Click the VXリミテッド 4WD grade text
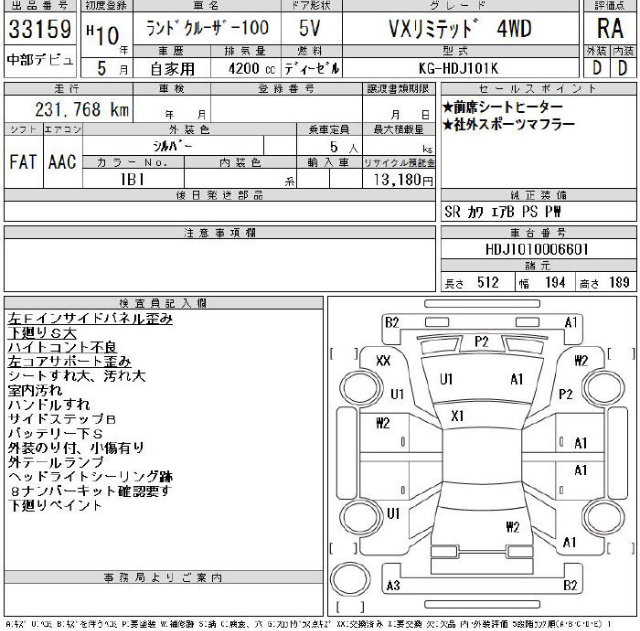The width and height of the screenshot is (640, 631). point(459,29)
